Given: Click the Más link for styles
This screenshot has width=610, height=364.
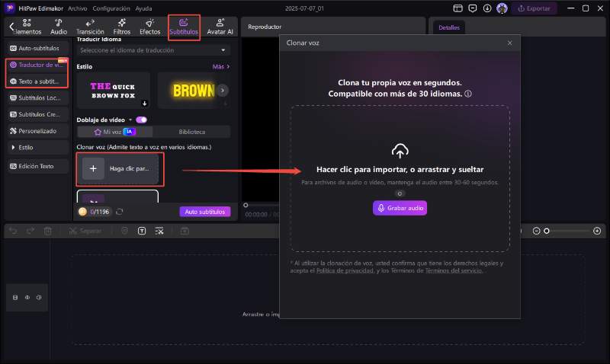Looking at the screenshot, I should [221, 67].
